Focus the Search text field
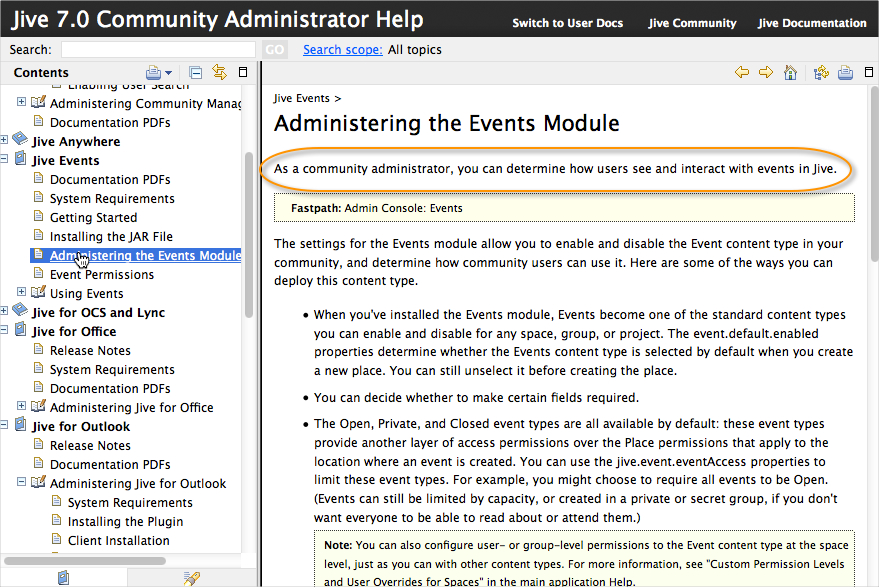 click(x=158, y=50)
